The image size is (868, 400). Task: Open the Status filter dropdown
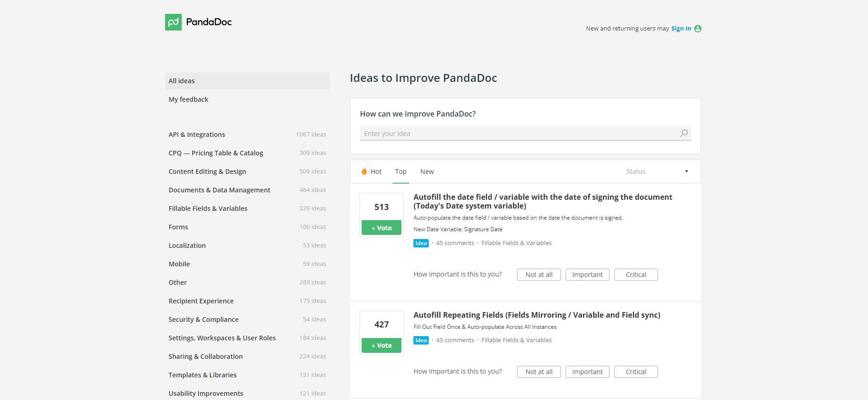coord(657,172)
